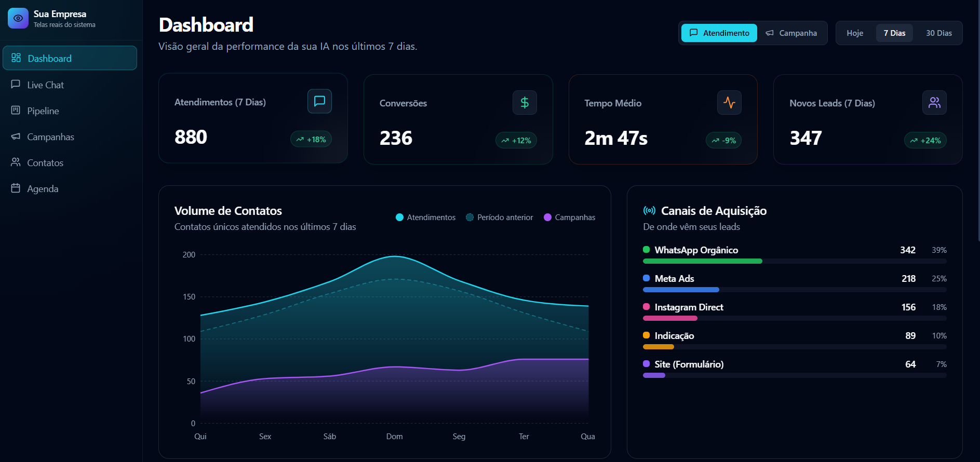Viewport: 980px width, 462px height.
Task: Click the WhatsApp Orgânico progress bar
Action: (x=795, y=261)
